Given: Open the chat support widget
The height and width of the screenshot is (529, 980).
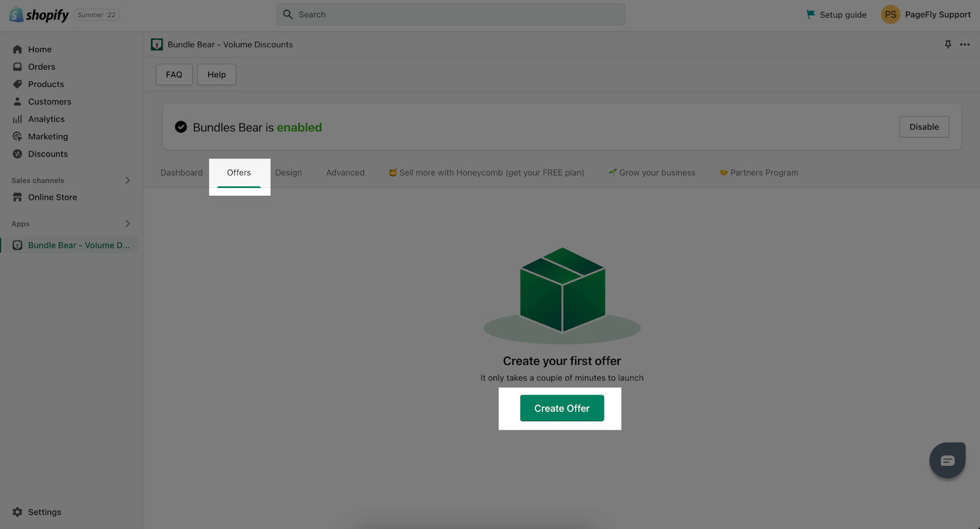Looking at the screenshot, I should pos(948,460).
